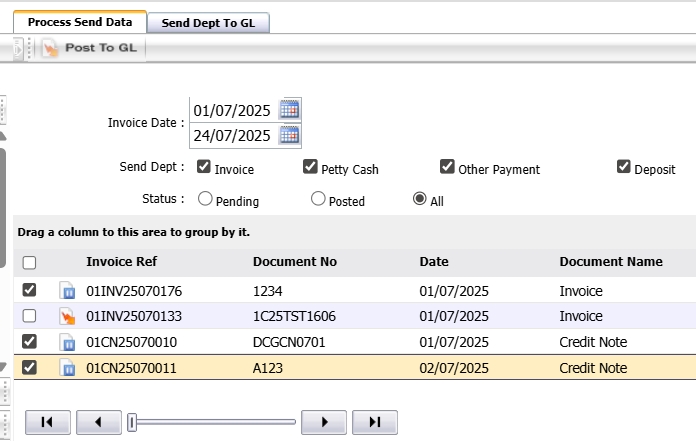Click the Post To GL toolbar icon
The image size is (696, 441).
click(50, 48)
